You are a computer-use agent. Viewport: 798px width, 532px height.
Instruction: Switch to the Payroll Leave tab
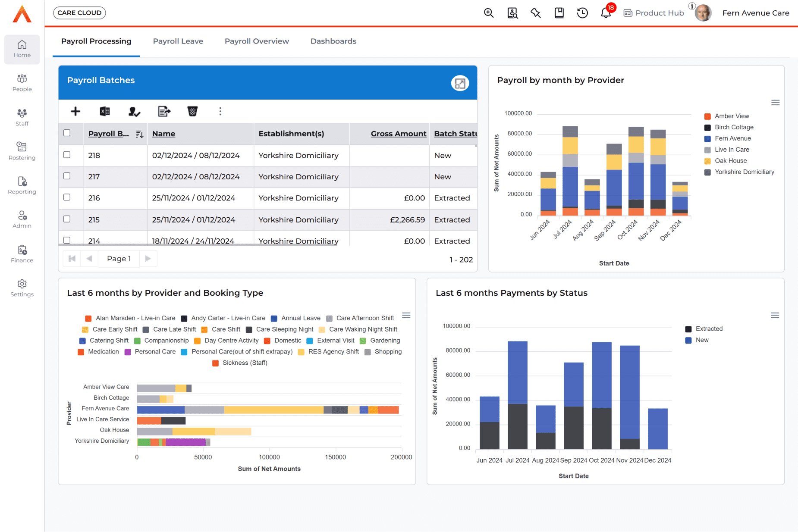click(x=178, y=41)
